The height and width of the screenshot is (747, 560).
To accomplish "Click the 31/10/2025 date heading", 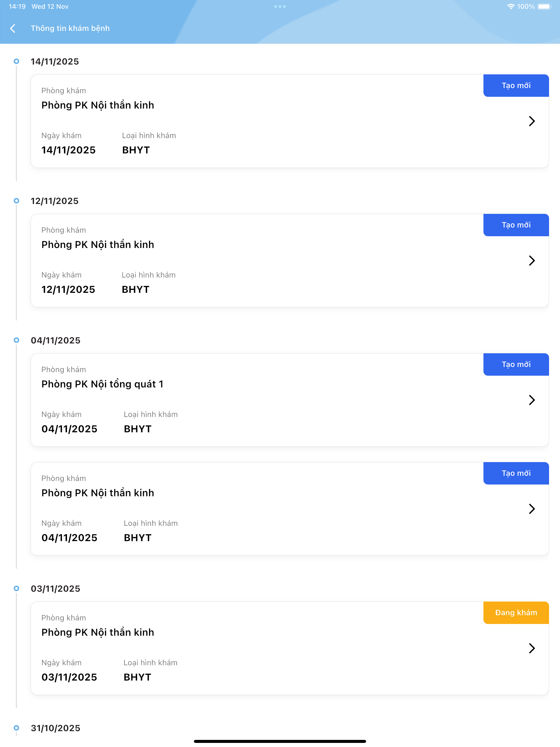I will click(56, 728).
